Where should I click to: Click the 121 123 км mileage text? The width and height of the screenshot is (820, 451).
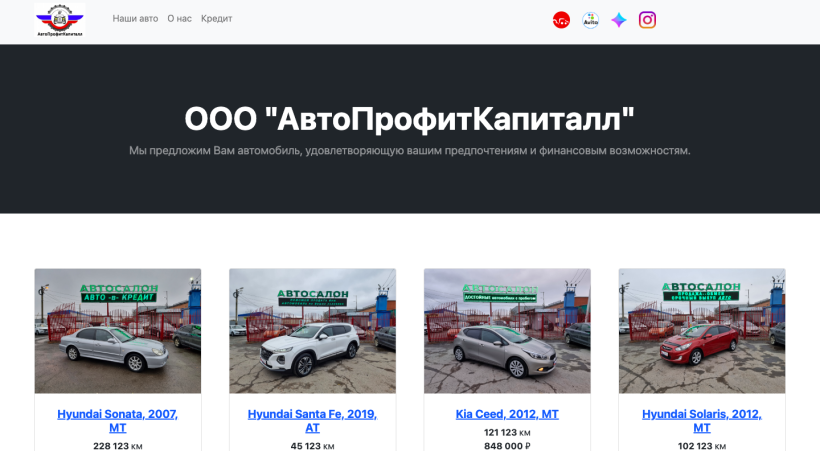point(507,433)
